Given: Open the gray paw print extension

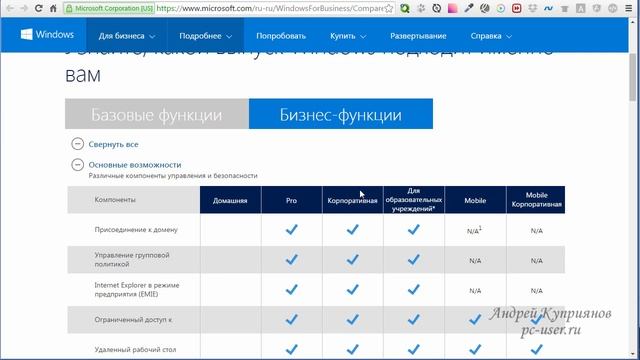Looking at the screenshot, I should (x=421, y=8).
